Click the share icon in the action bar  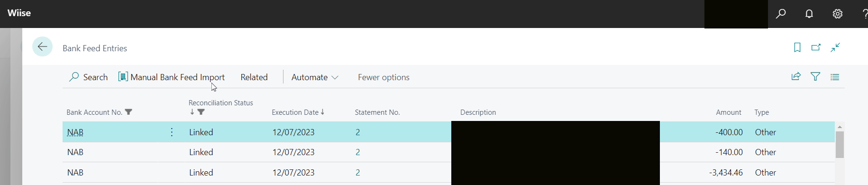(796, 76)
